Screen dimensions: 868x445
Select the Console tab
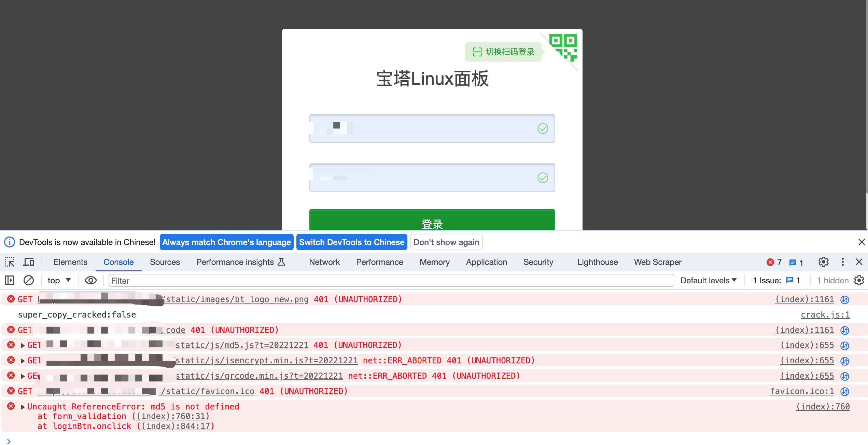[118, 262]
